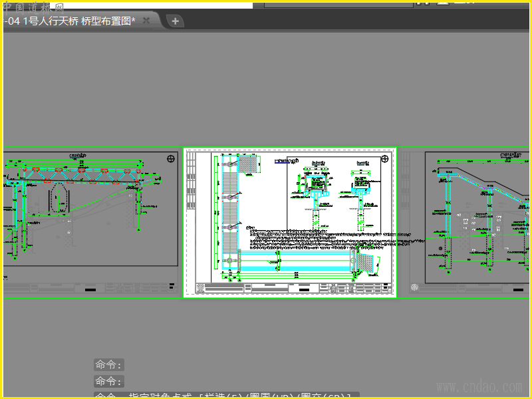Select the highlighted middle drawing sheet
Screen dimensions: 532x399
290,223
